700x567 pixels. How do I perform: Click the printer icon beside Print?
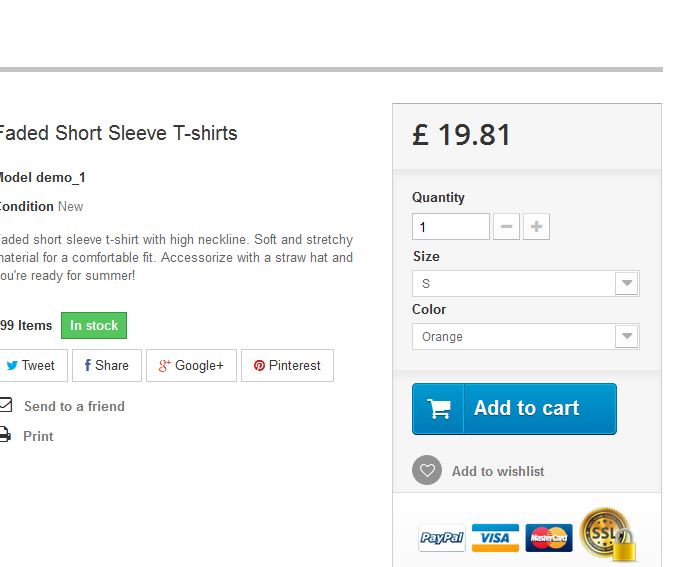(5, 435)
